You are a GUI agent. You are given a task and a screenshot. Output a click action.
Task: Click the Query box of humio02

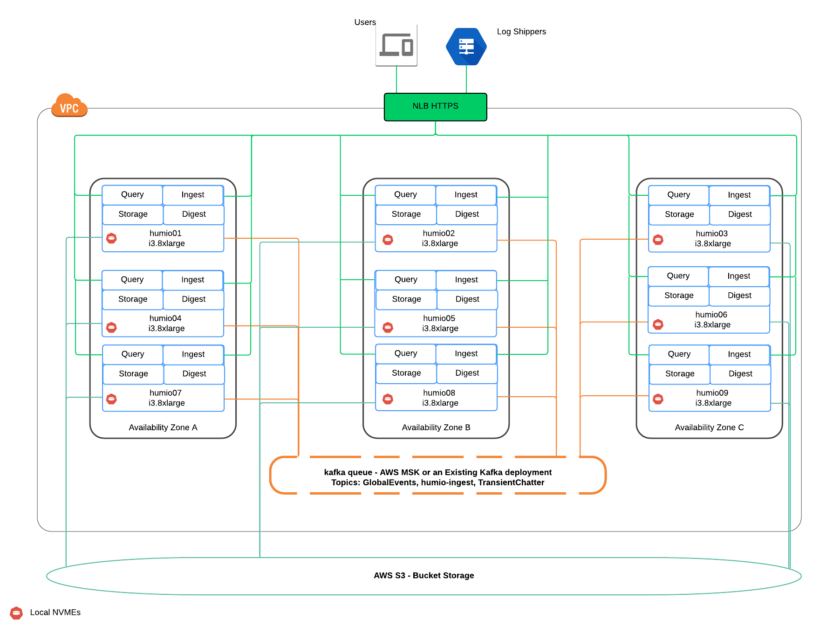pyautogui.click(x=405, y=195)
